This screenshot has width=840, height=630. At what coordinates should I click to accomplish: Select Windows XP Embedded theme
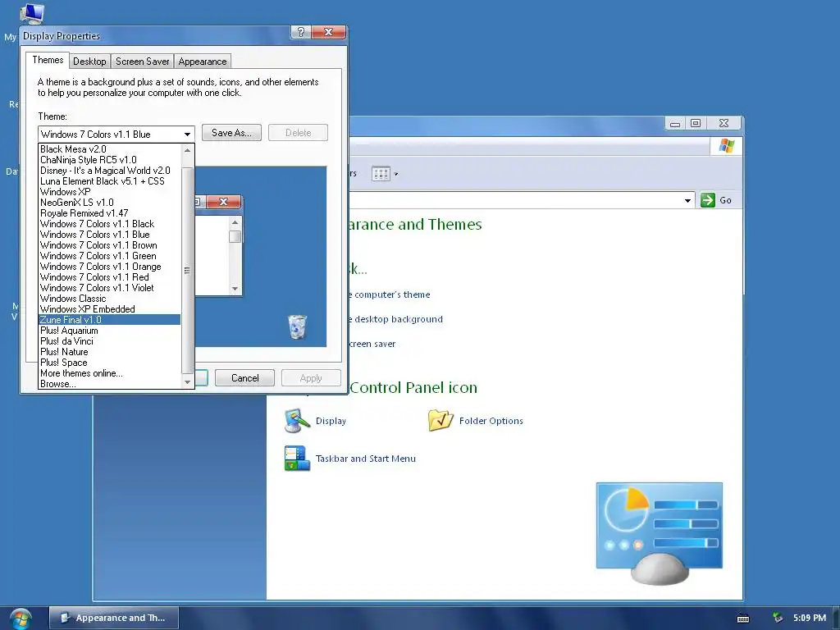pos(110,309)
